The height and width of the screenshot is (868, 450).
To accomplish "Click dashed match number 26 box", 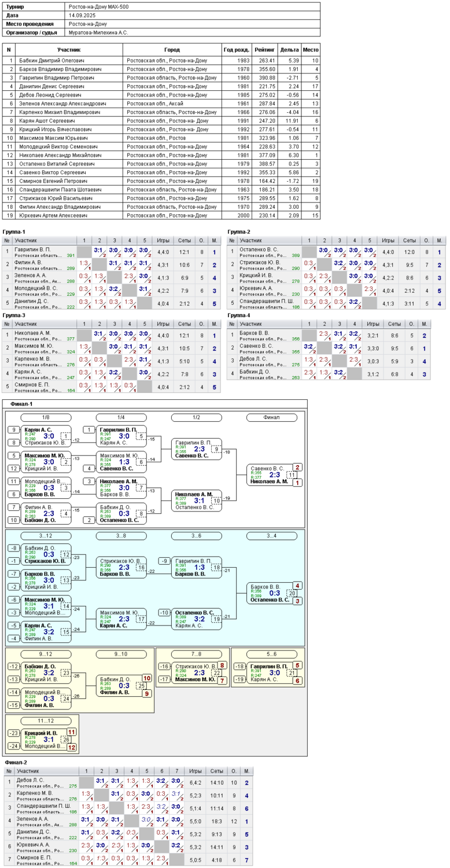I will [65, 740].
